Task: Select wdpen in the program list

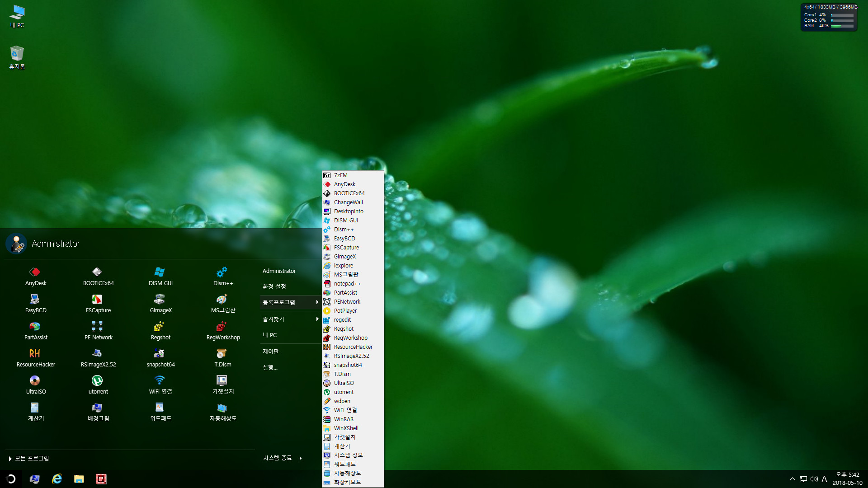Action: (353, 401)
